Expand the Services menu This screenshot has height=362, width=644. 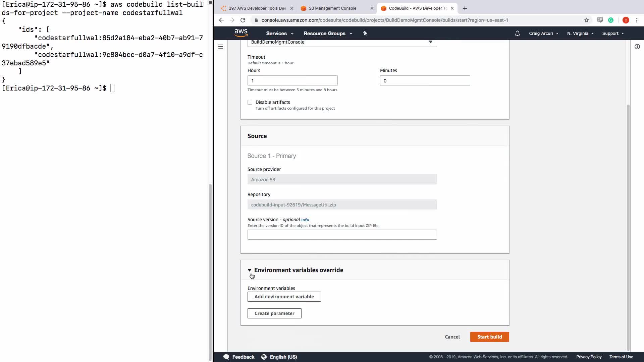point(279,33)
